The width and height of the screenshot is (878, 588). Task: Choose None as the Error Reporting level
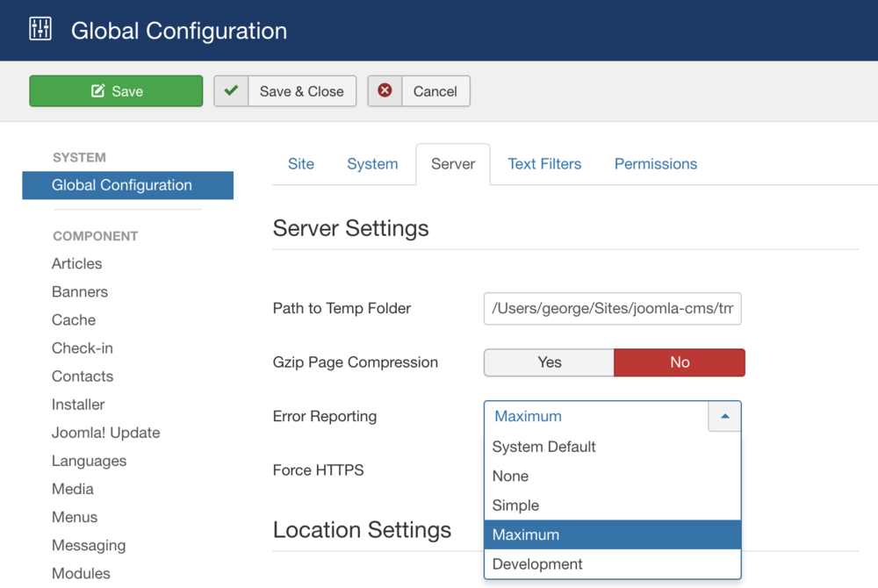click(x=510, y=476)
